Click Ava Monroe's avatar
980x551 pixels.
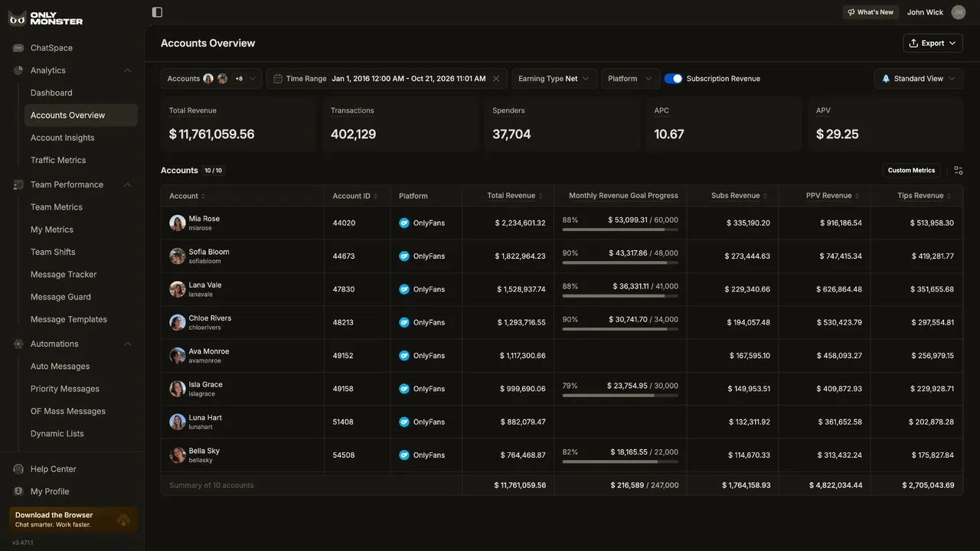(x=178, y=356)
